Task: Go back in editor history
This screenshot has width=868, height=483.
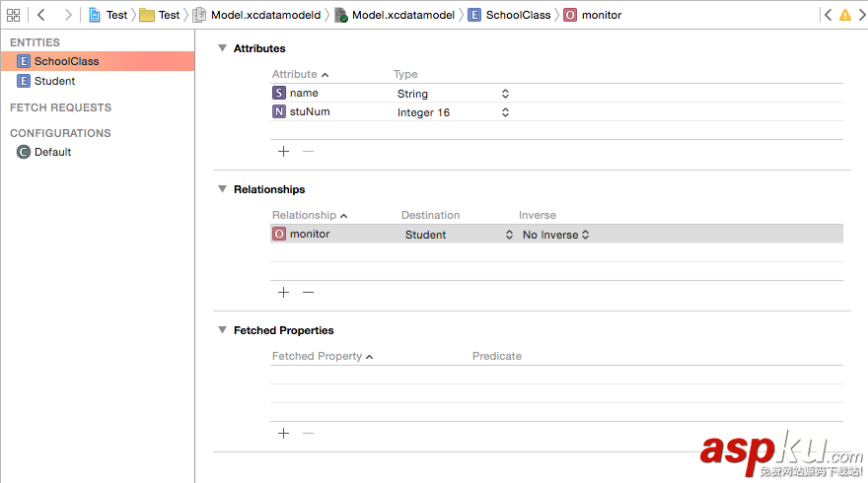Action: coord(40,15)
